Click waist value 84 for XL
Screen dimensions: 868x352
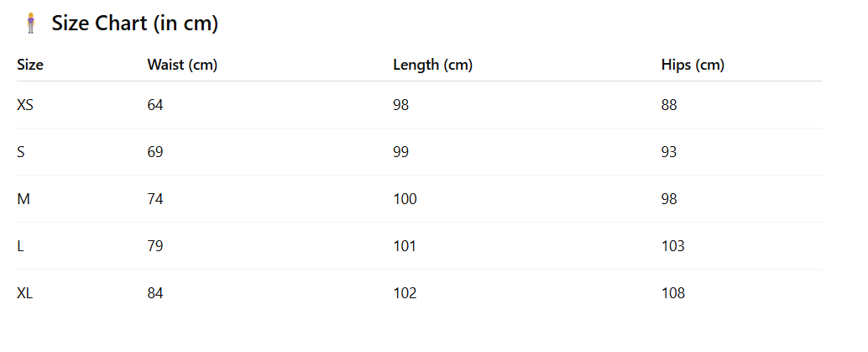point(155,293)
